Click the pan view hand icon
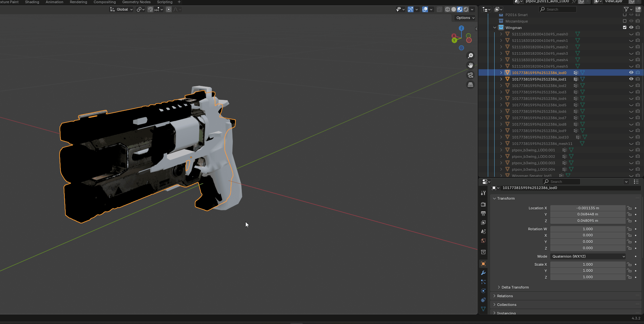The image size is (644, 324). click(x=470, y=65)
